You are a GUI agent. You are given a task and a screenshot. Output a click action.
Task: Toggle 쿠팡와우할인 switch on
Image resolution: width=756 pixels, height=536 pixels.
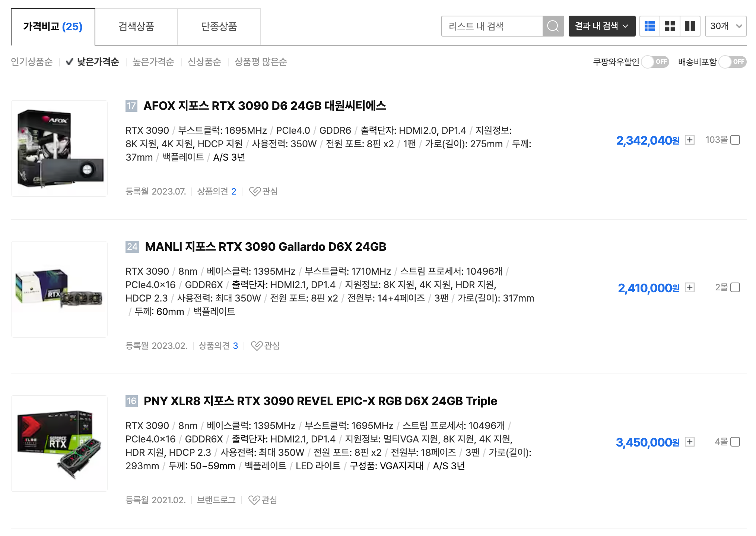[x=655, y=62]
